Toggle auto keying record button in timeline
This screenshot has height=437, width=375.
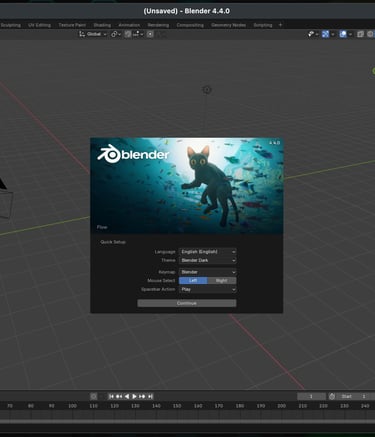point(94,396)
